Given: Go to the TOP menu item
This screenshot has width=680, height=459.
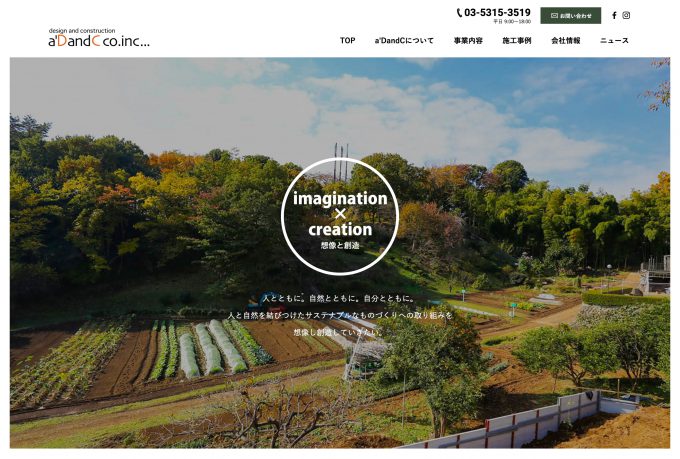Looking at the screenshot, I should 348,40.
